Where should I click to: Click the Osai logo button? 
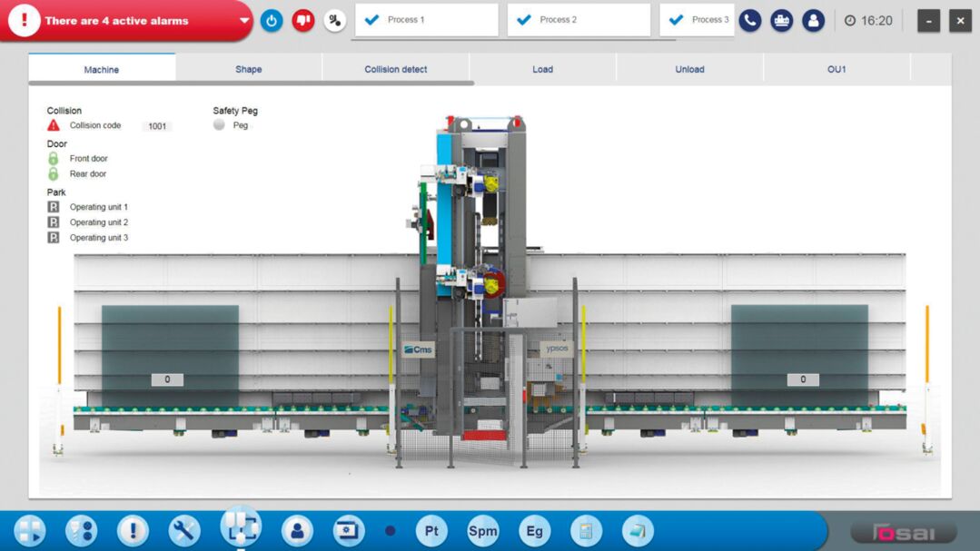point(902,532)
